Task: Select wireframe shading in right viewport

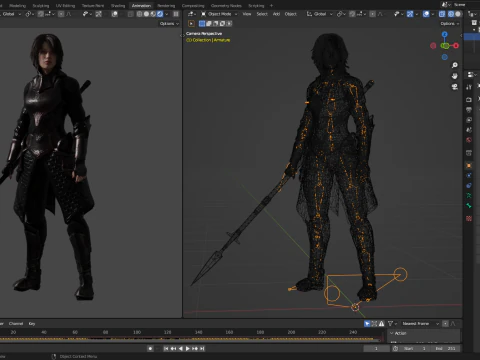Action: tap(451, 14)
